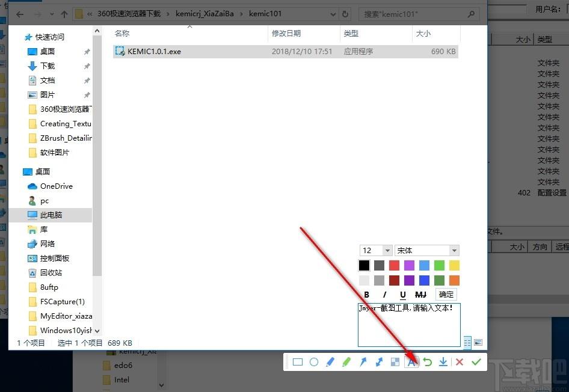Toggle underline text formatting
This screenshot has height=392, width=569.
click(403, 295)
